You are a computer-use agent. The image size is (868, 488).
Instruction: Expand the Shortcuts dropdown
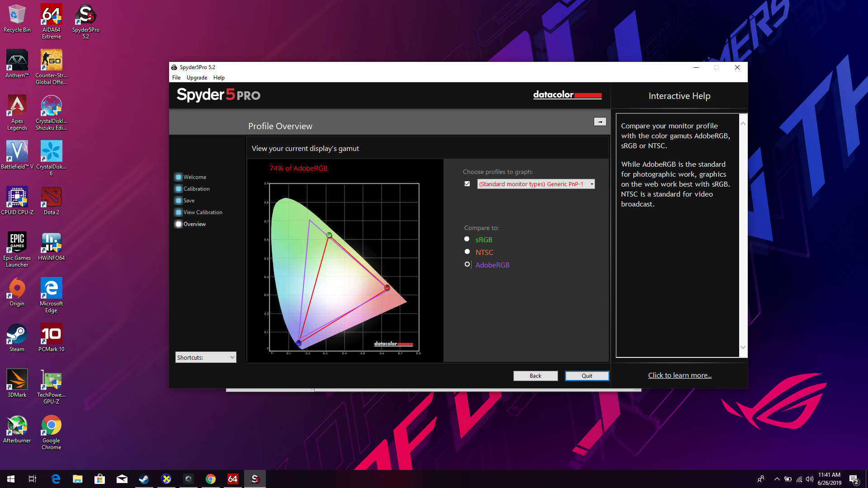pyautogui.click(x=206, y=357)
